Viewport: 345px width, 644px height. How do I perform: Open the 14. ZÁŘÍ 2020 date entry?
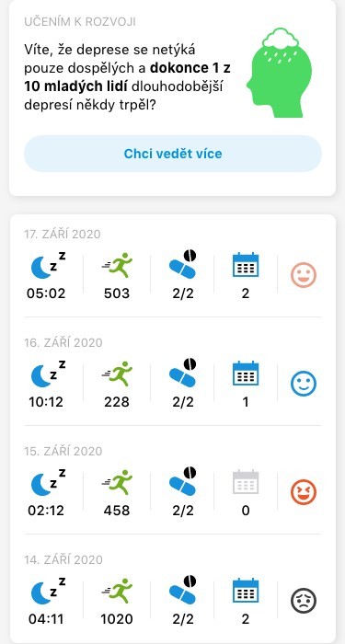click(x=63, y=559)
